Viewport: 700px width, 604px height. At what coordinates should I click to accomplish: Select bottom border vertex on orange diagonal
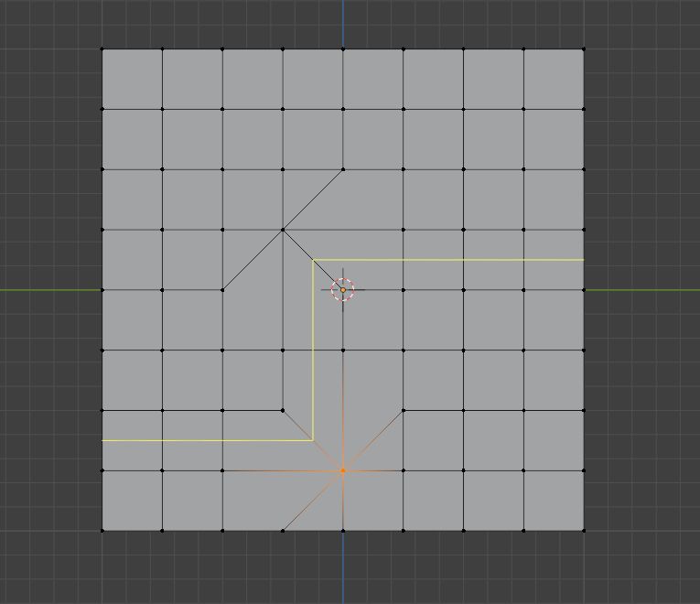coord(283,531)
